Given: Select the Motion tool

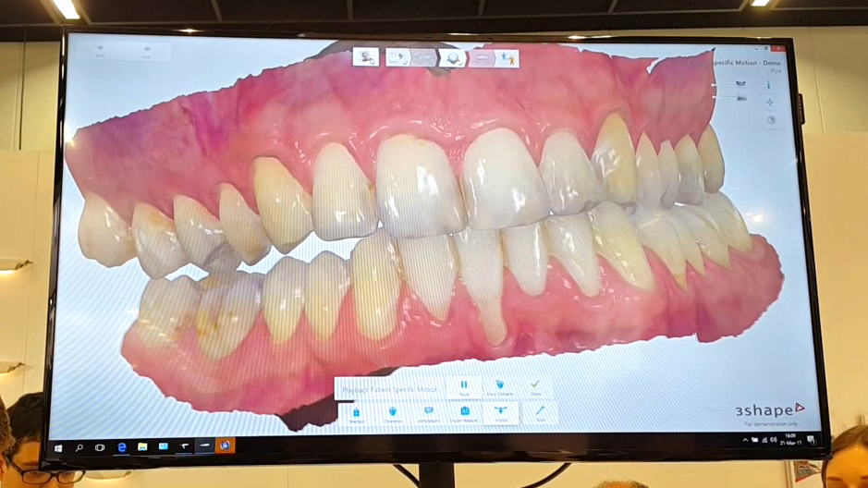Looking at the screenshot, I should click(501, 414).
